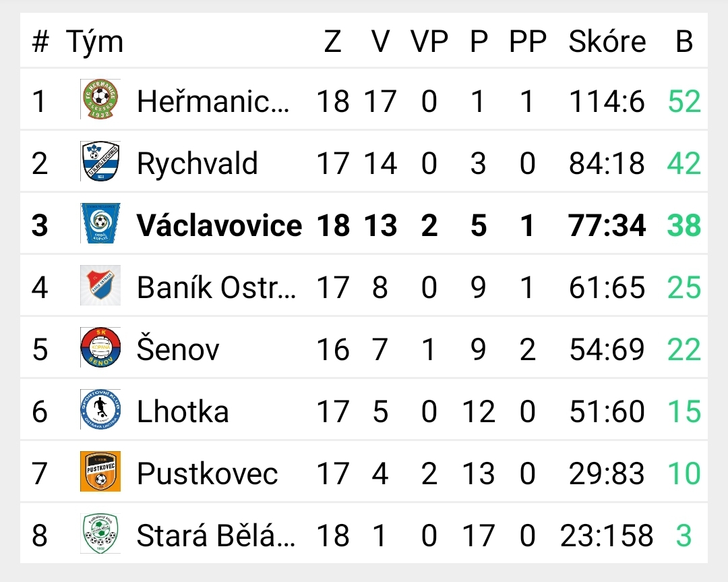
Task: Select the Šenov red-blue round crest
Action: pos(100,347)
